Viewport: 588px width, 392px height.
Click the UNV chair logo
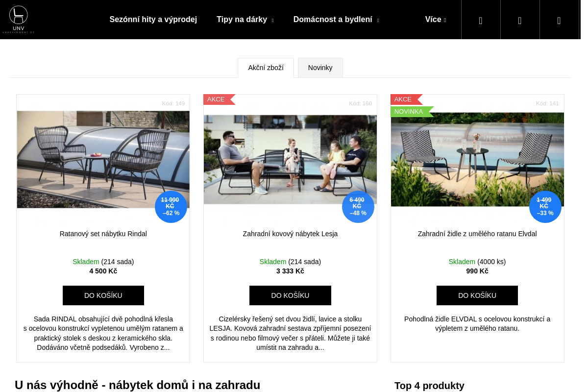[x=19, y=20]
